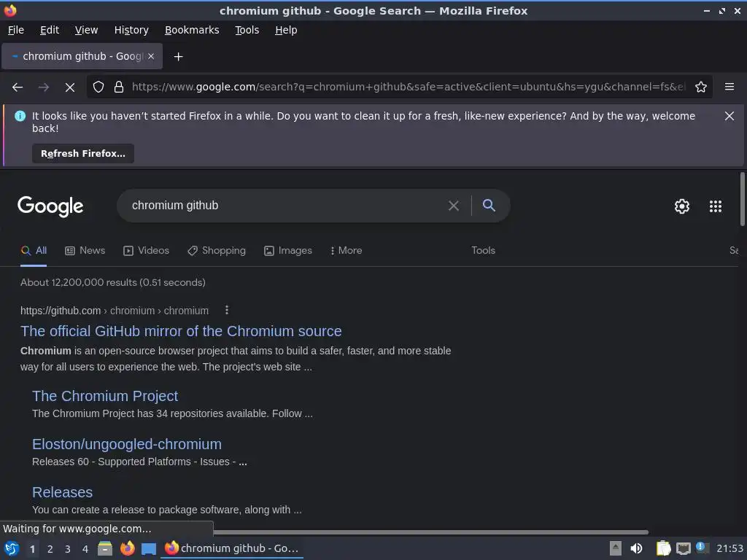The height and width of the screenshot is (560, 747).
Task: View site security via the padlock icon
Action: coord(119,87)
